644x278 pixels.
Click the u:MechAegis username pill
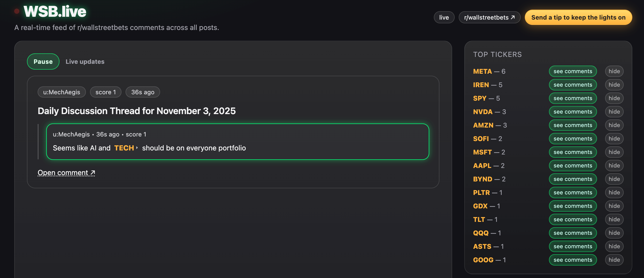(62, 92)
